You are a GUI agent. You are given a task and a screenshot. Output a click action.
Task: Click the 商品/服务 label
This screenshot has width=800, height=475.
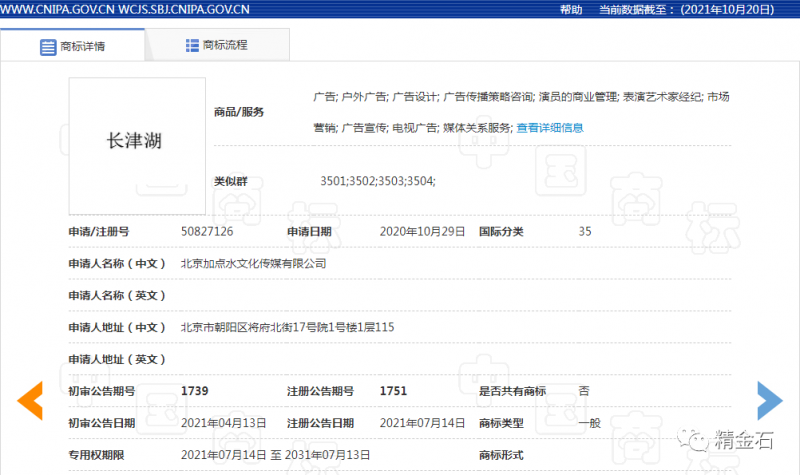click(x=239, y=112)
